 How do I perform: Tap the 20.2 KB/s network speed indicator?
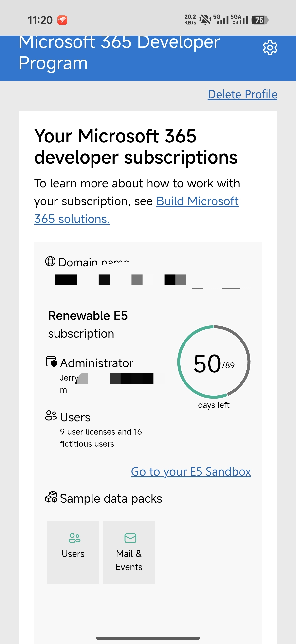tap(190, 20)
